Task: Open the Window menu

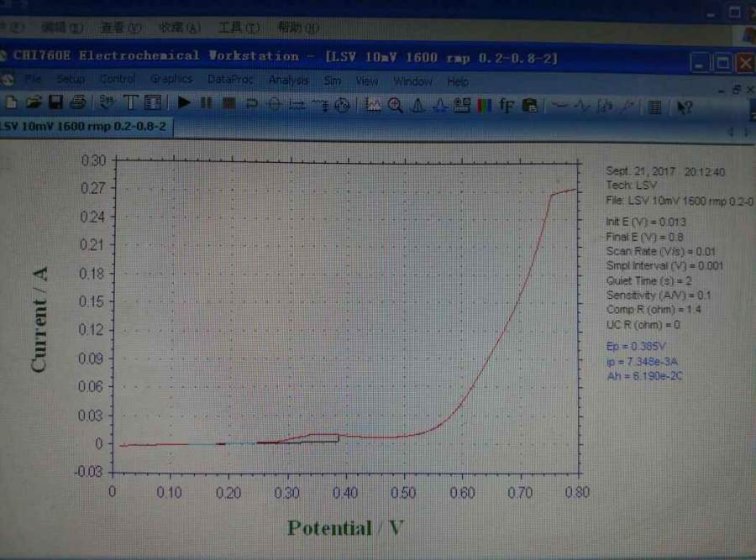Action: pos(412,81)
